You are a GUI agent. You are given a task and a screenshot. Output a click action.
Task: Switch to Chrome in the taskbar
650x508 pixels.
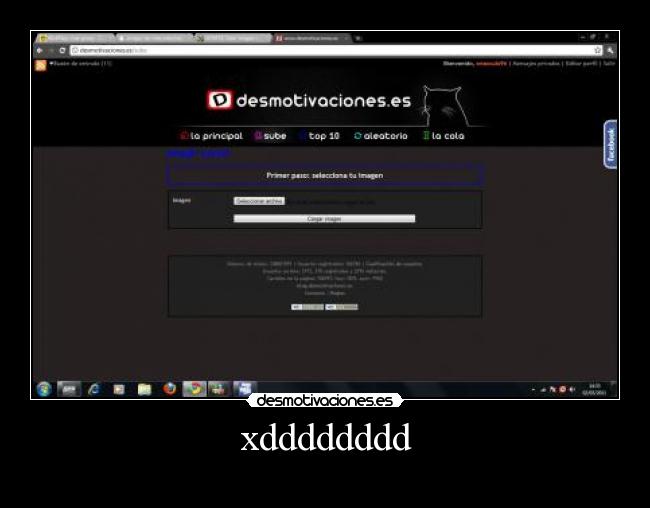(x=194, y=389)
